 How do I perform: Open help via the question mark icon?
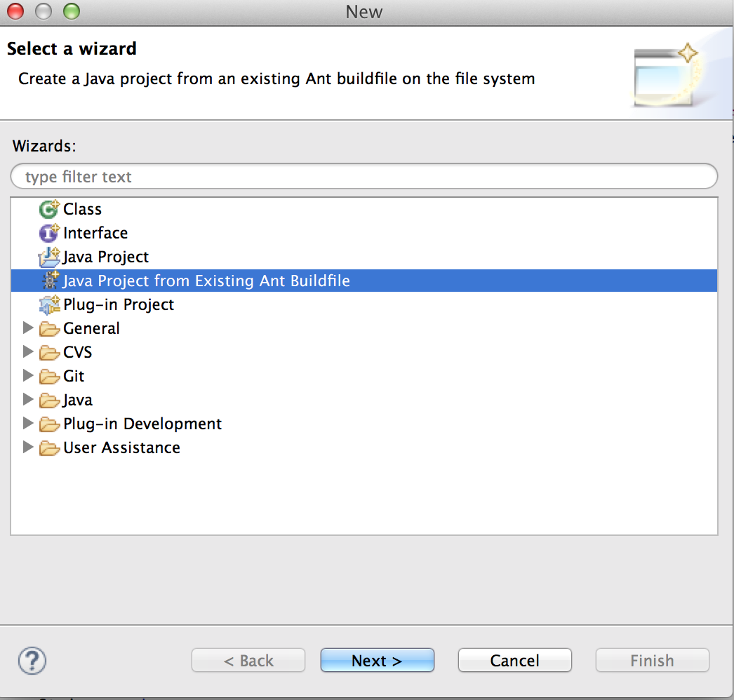pos(32,661)
